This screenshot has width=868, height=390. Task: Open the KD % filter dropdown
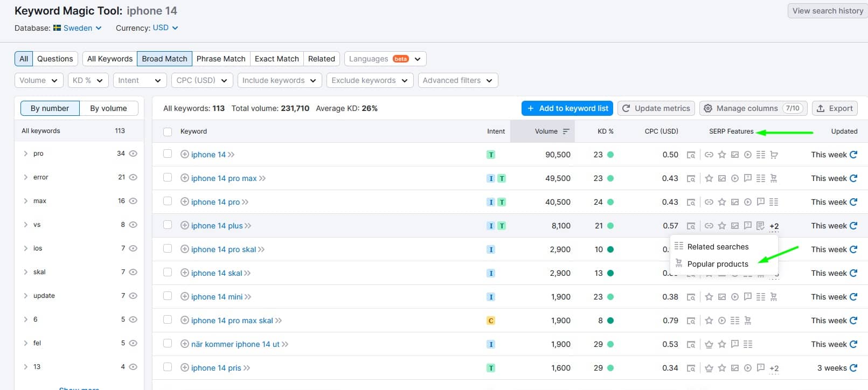(x=88, y=80)
